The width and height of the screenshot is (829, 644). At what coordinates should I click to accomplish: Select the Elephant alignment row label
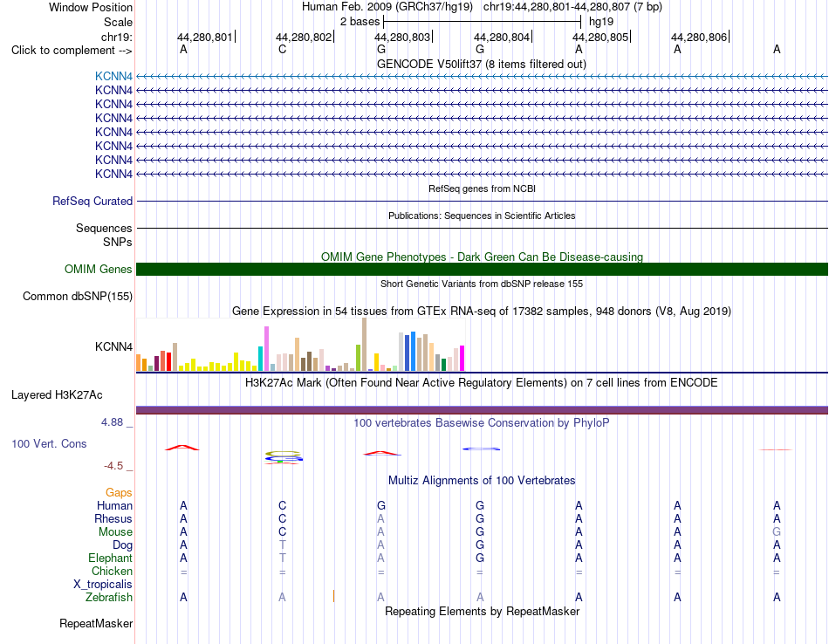pos(110,558)
